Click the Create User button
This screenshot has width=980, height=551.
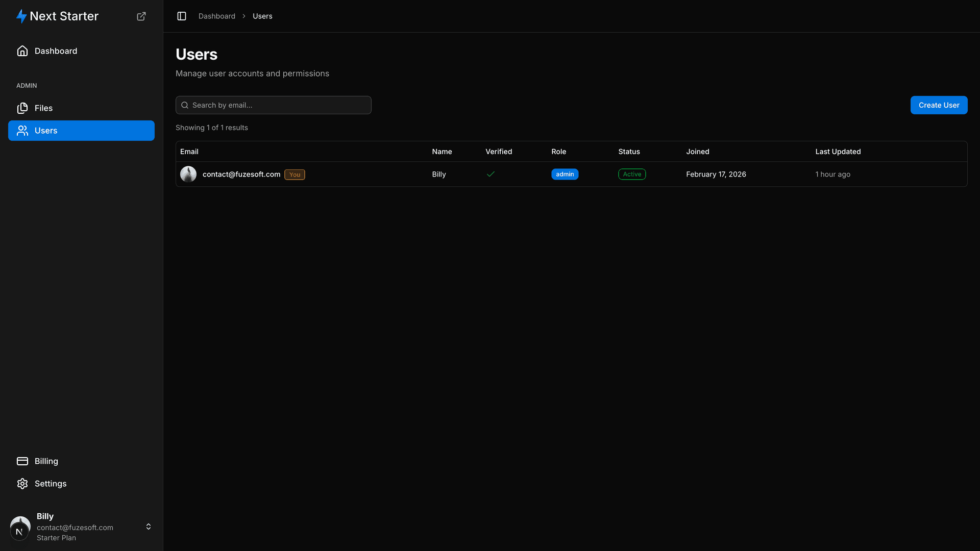(939, 105)
